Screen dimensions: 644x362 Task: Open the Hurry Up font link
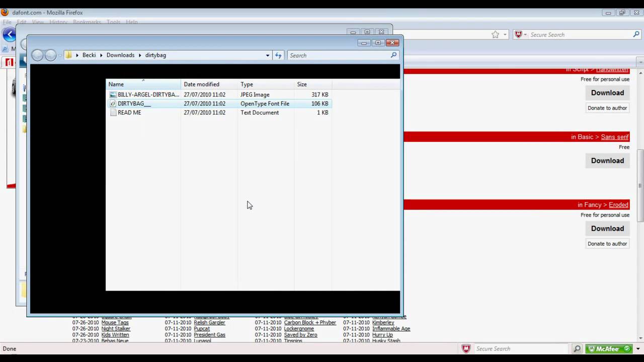(382, 335)
